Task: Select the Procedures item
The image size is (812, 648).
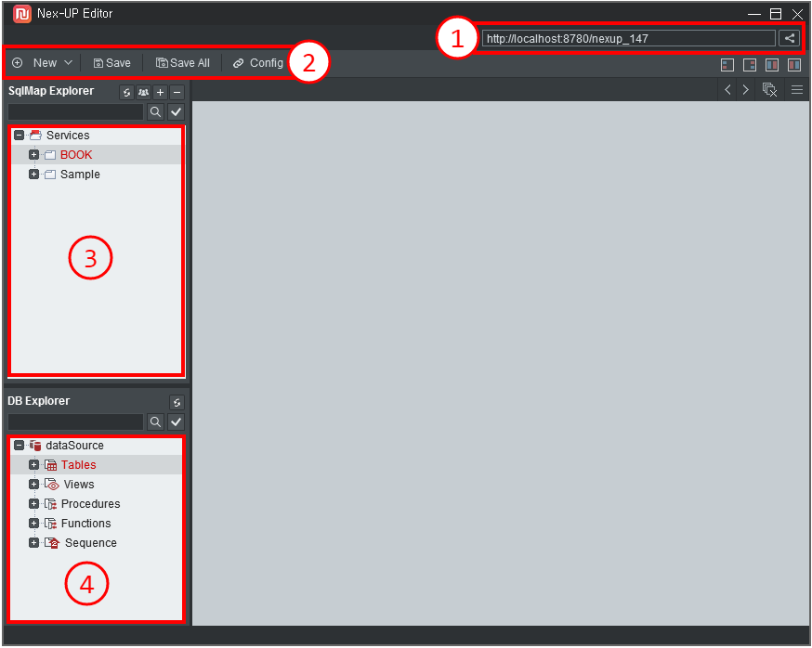Action: pyautogui.click(x=90, y=504)
